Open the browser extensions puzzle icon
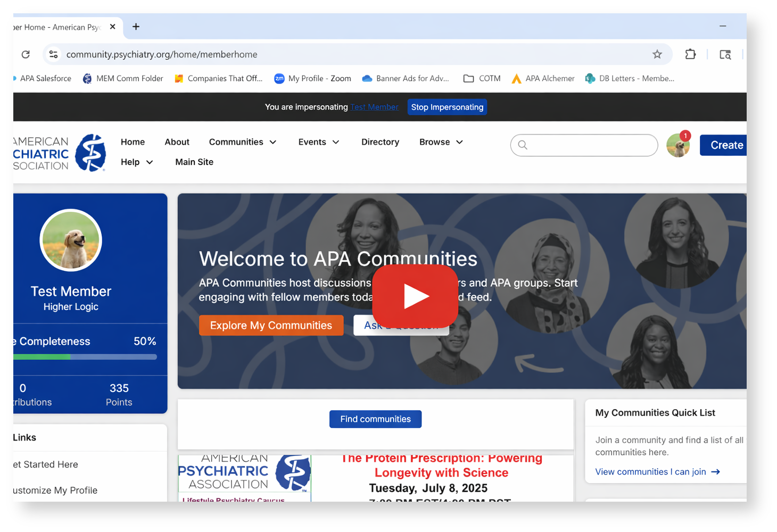The height and width of the screenshot is (532, 777). (x=690, y=54)
